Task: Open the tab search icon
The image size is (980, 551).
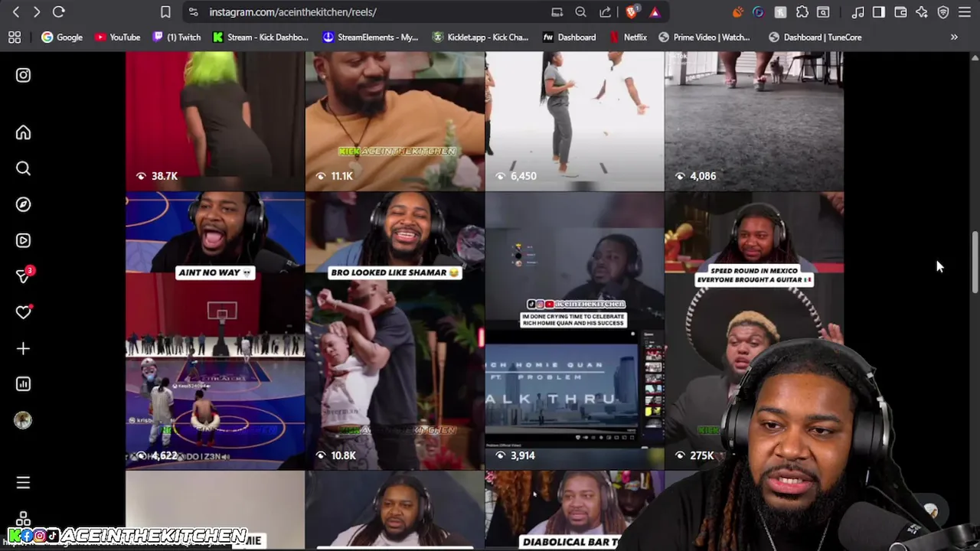Action: (x=823, y=11)
